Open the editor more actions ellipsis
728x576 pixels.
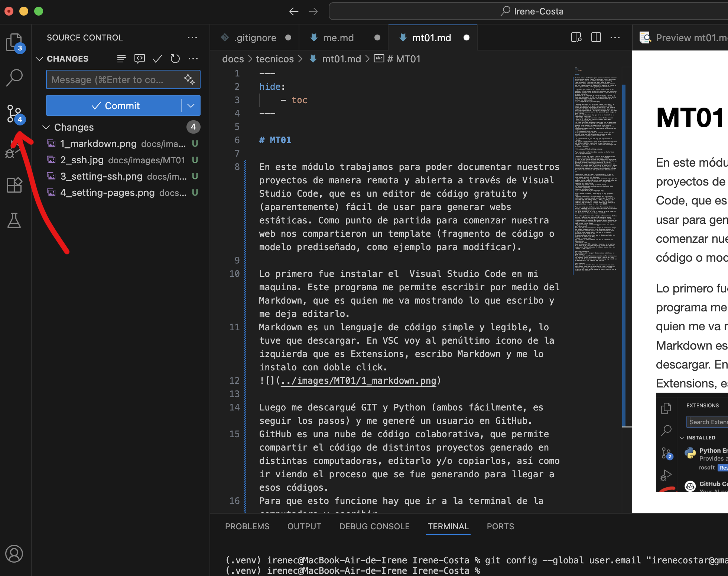[615, 37]
